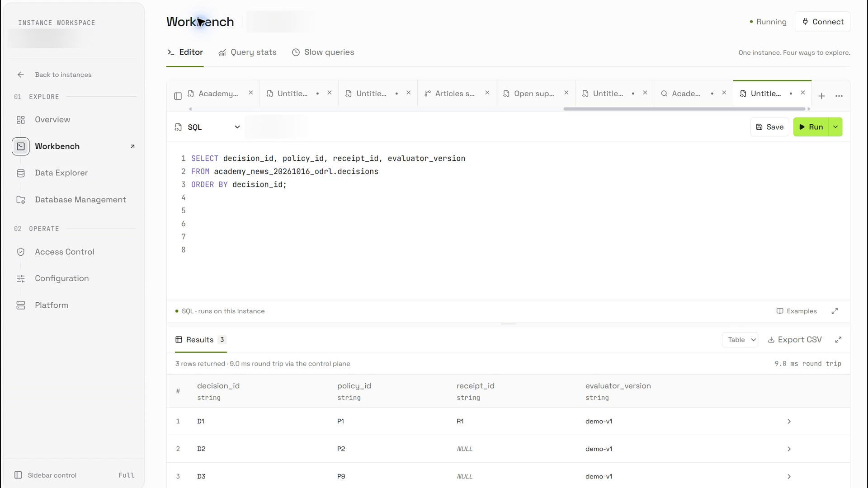Open the Examples link
The image size is (868, 488).
797,311
